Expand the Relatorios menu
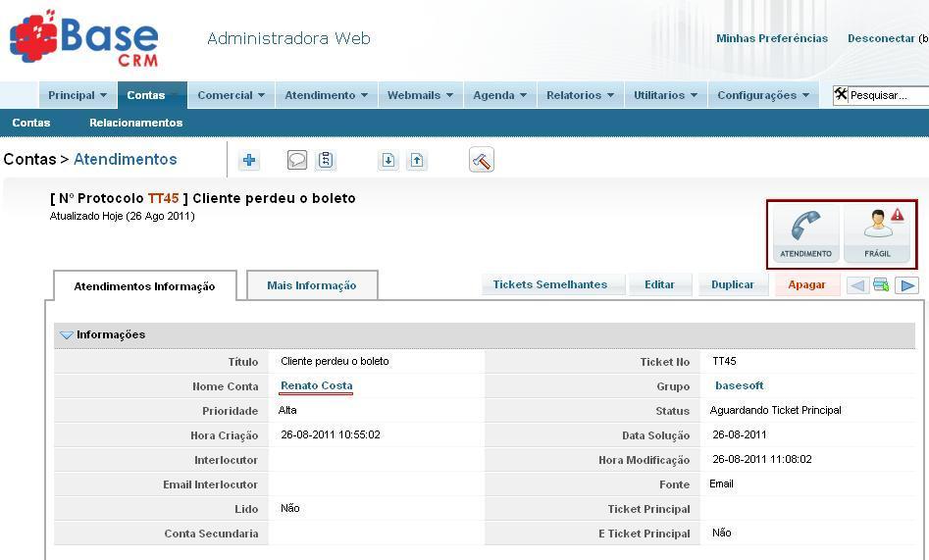 point(579,95)
